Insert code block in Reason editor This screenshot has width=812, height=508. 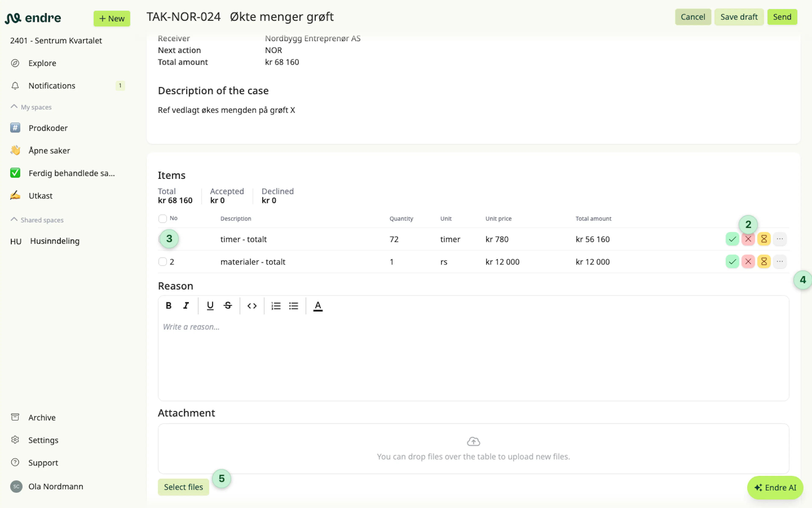pyautogui.click(x=252, y=306)
